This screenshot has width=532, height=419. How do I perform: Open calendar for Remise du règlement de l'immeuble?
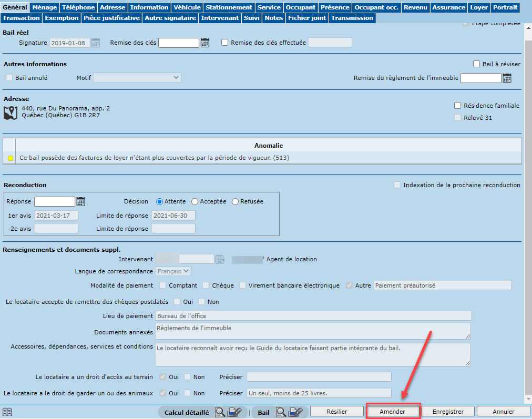(x=507, y=78)
